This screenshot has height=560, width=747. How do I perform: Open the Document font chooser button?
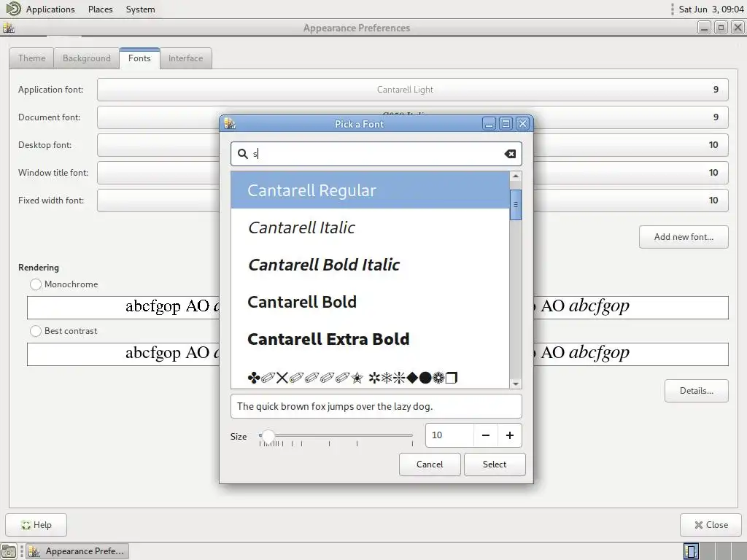point(413,117)
